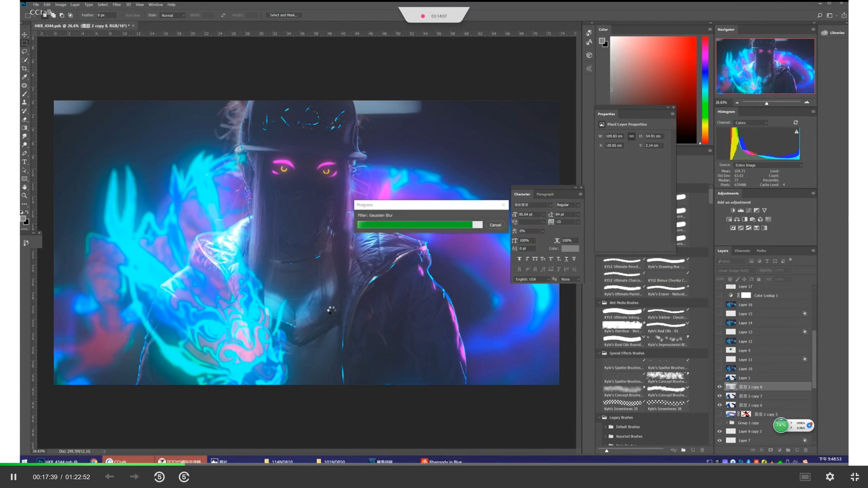Lock all with the padlock icon

tap(759, 279)
